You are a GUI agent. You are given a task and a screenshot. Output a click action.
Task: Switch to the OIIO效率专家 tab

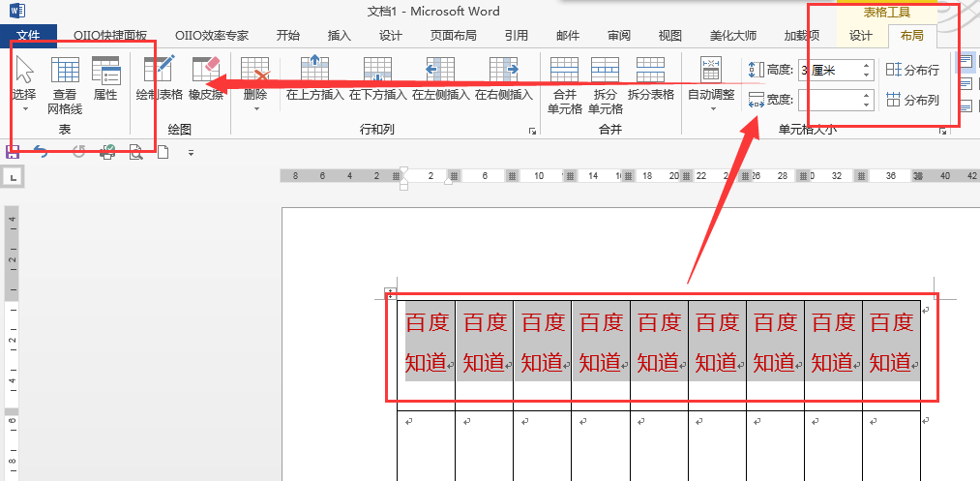(x=212, y=36)
